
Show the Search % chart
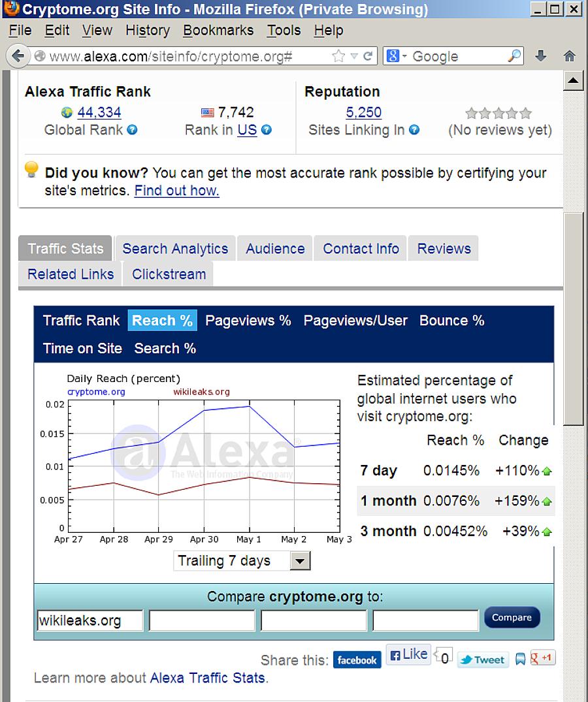(x=165, y=348)
